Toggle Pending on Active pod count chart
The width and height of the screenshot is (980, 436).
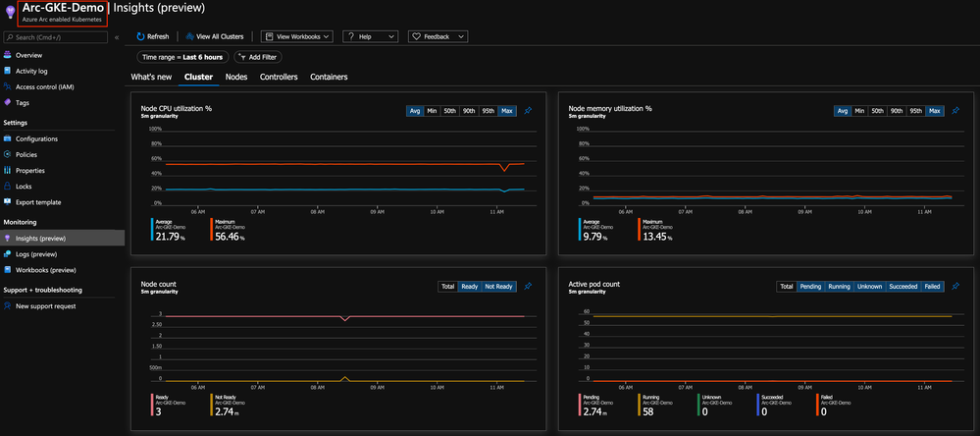pos(810,287)
